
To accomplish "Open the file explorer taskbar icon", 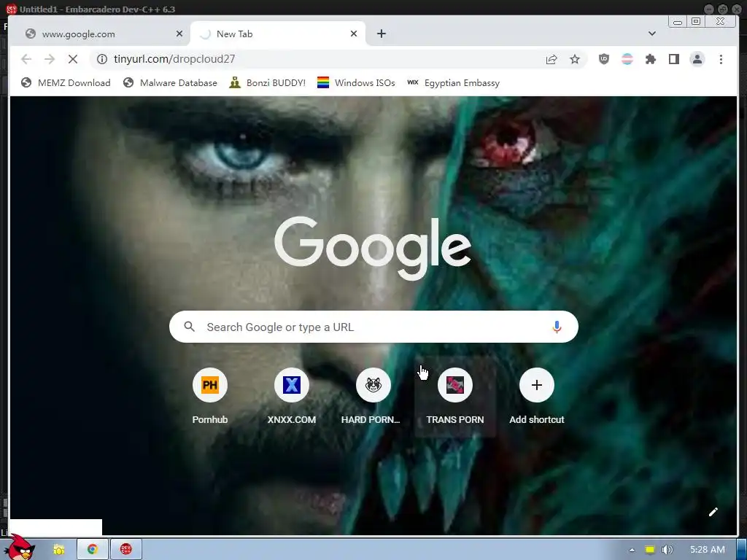I will pos(58,550).
